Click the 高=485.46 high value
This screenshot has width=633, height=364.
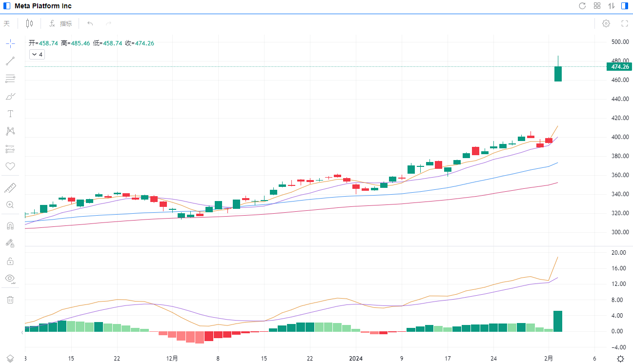pos(76,43)
